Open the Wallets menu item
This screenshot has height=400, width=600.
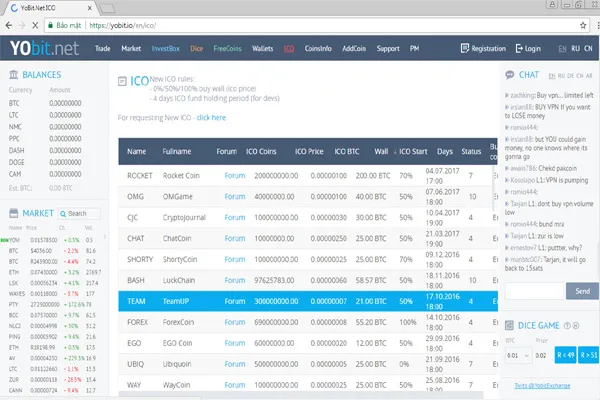point(262,49)
